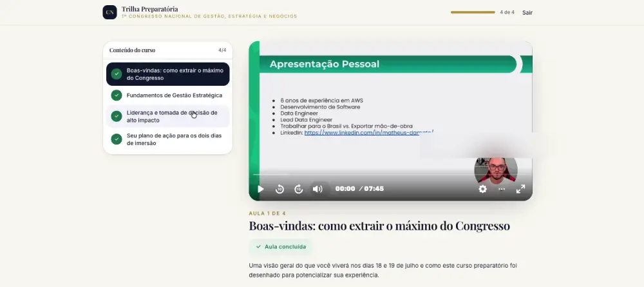Select lesson Boas-vindas: como extrair o máximo

coord(168,74)
